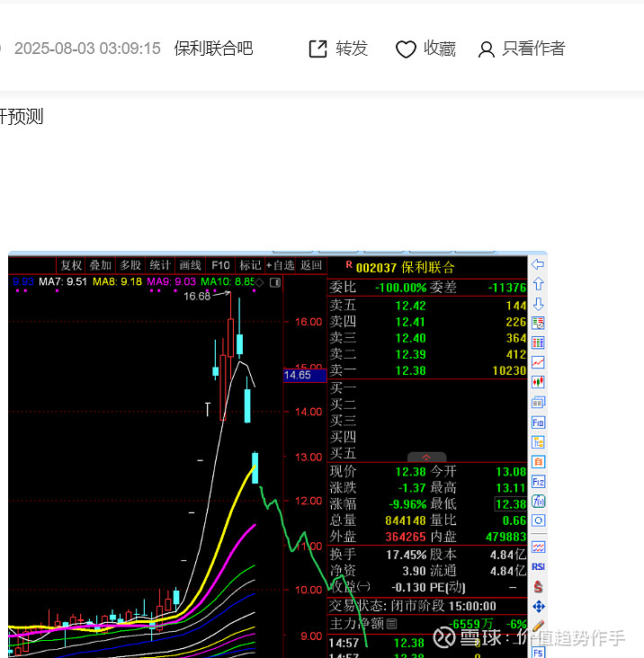Click the F5 sidebar icon
644x658 pixels.
(x=538, y=652)
